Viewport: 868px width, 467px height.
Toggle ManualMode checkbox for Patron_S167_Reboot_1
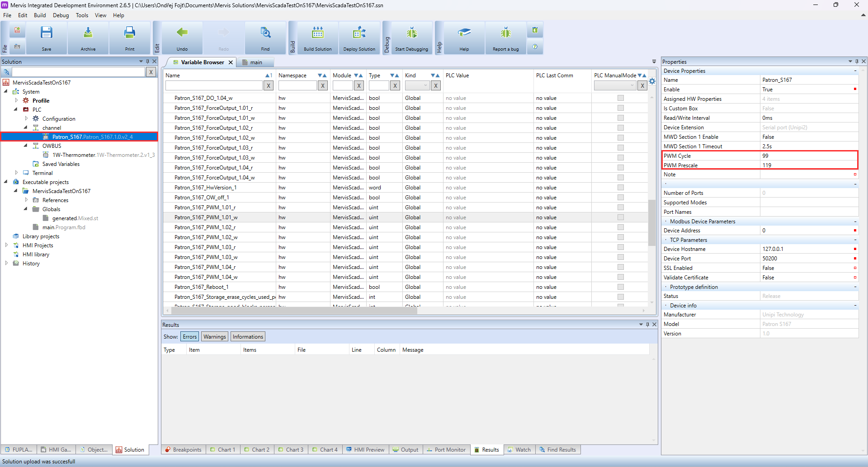pos(621,287)
